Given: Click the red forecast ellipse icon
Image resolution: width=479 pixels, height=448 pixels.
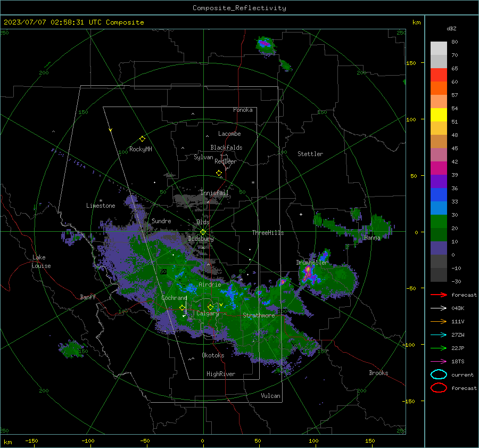Looking at the screenshot, I should coord(439,388).
